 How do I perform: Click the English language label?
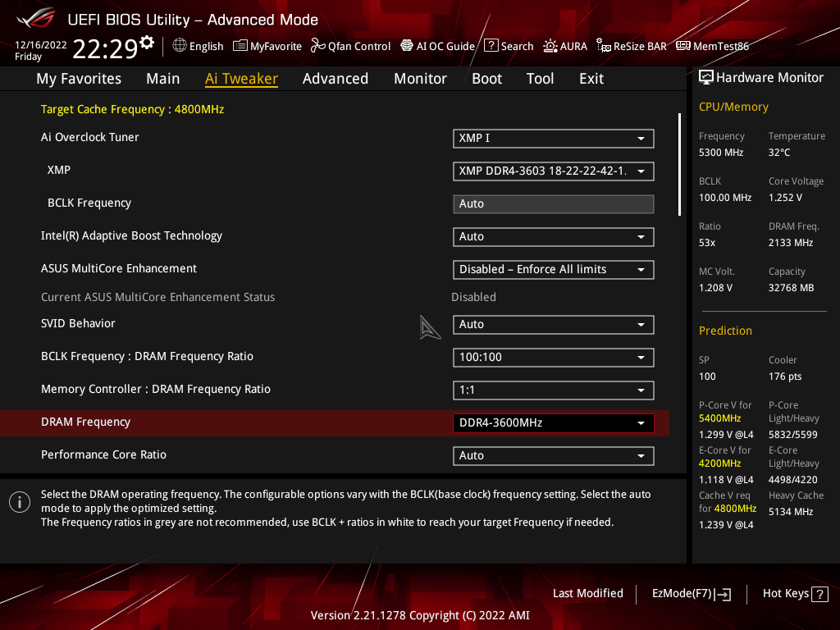tap(206, 47)
